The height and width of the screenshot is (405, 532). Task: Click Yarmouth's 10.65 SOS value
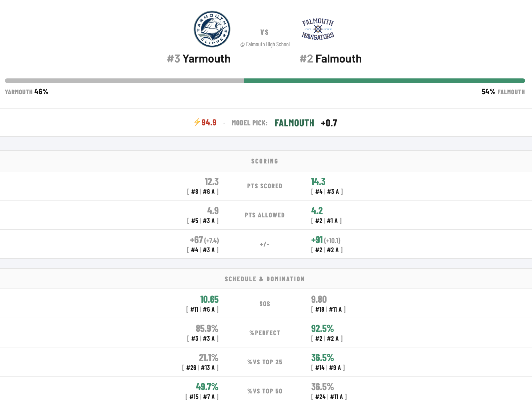209,299
